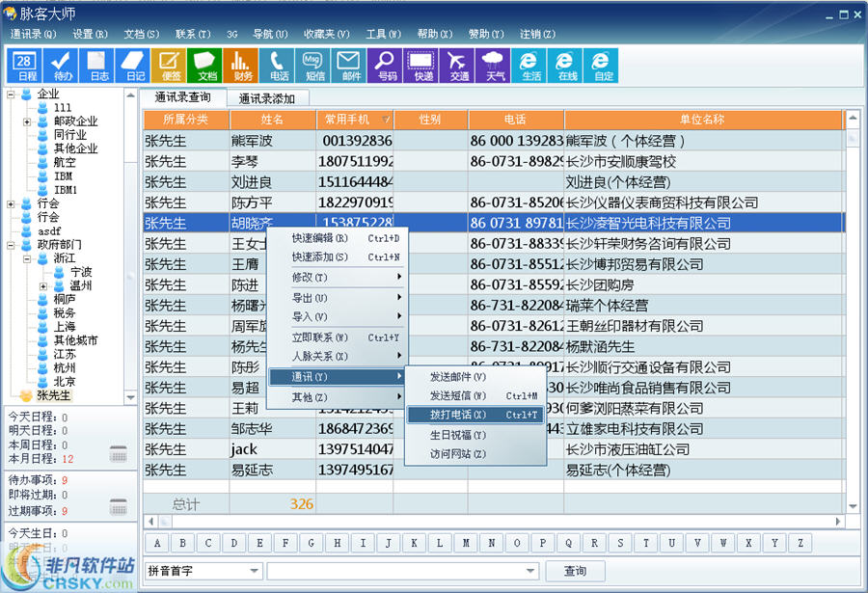Click the 姓名 column header

pos(272,120)
